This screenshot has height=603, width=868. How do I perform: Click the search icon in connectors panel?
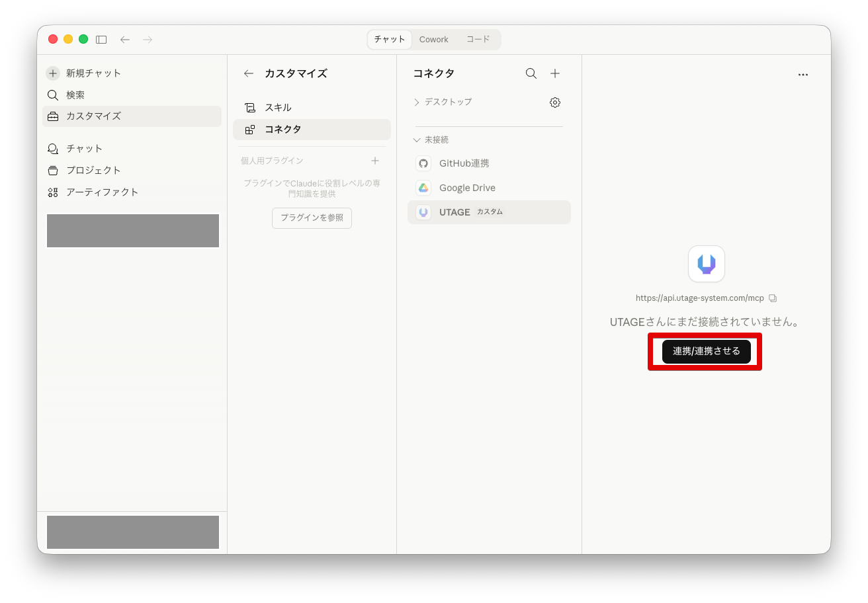tap(531, 73)
